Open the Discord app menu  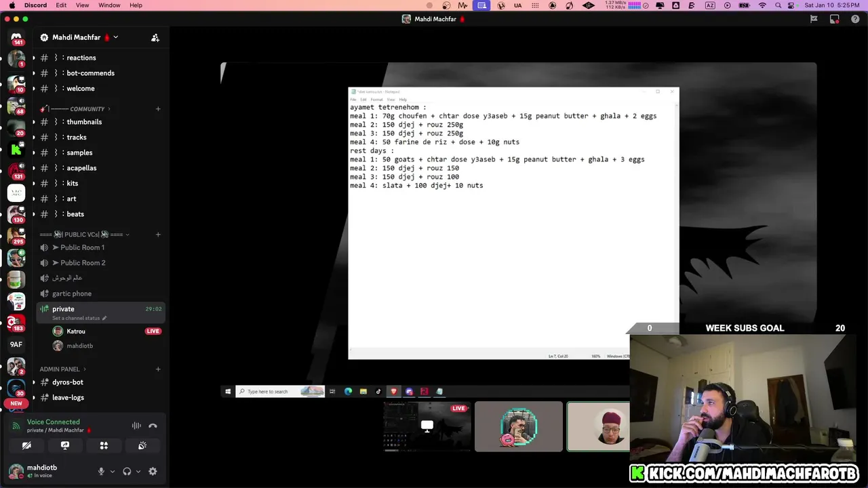[x=35, y=5]
